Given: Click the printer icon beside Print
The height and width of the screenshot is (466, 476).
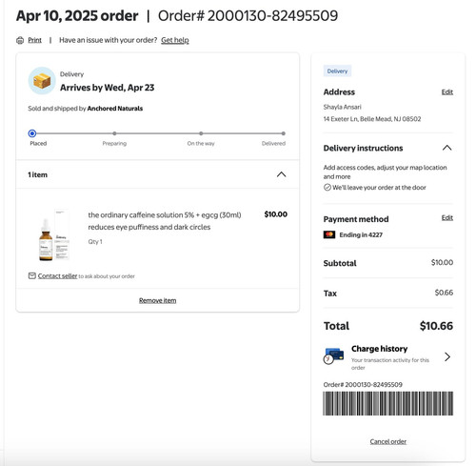Looking at the screenshot, I should coord(20,40).
